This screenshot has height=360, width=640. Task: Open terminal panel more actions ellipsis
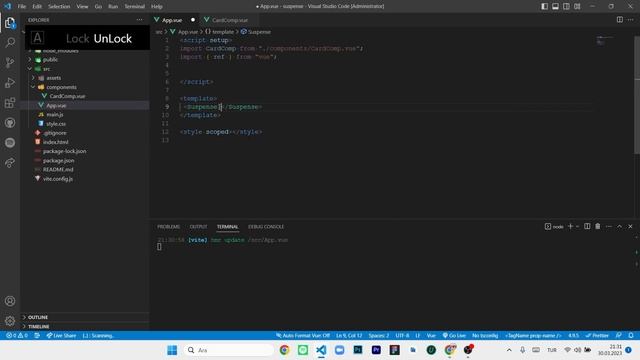click(609, 226)
